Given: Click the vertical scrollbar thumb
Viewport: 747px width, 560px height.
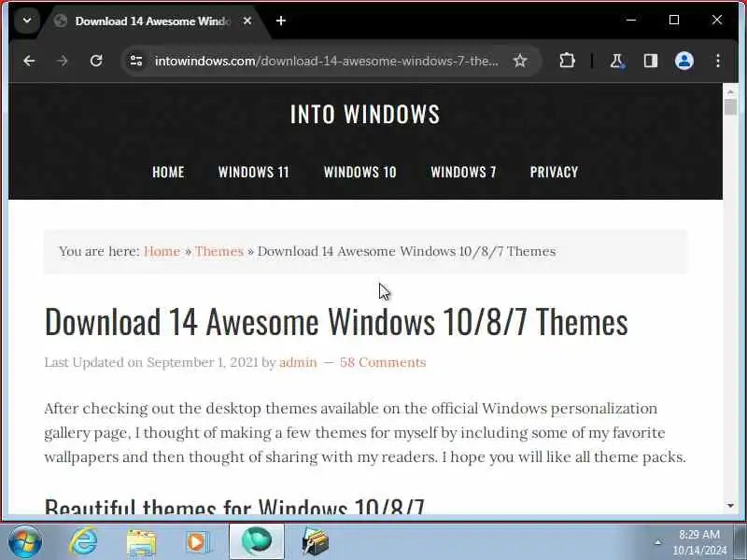Looking at the screenshot, I should coord(730,107).
